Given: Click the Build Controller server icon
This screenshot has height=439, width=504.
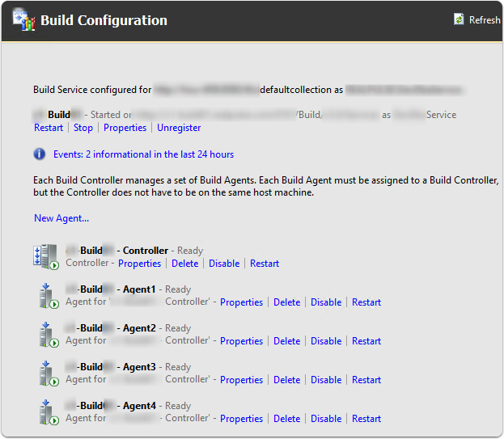Looking at the screenshot, I should (x=45, y=256).
